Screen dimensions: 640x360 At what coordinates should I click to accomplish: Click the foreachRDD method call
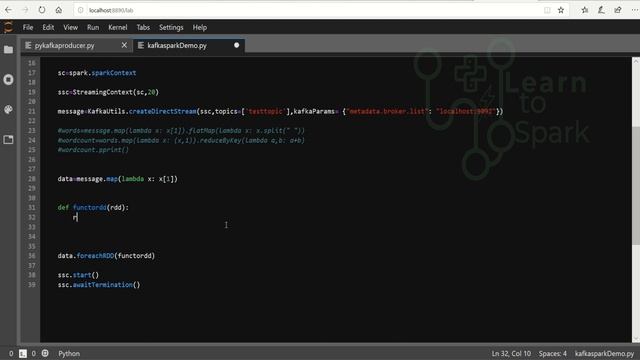(95, 256)
